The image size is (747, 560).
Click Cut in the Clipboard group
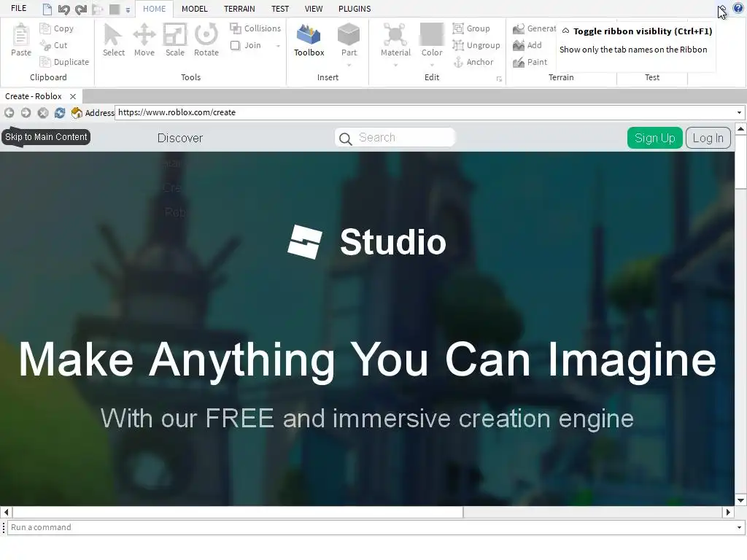pyautogui.click(x=54, y=45)
